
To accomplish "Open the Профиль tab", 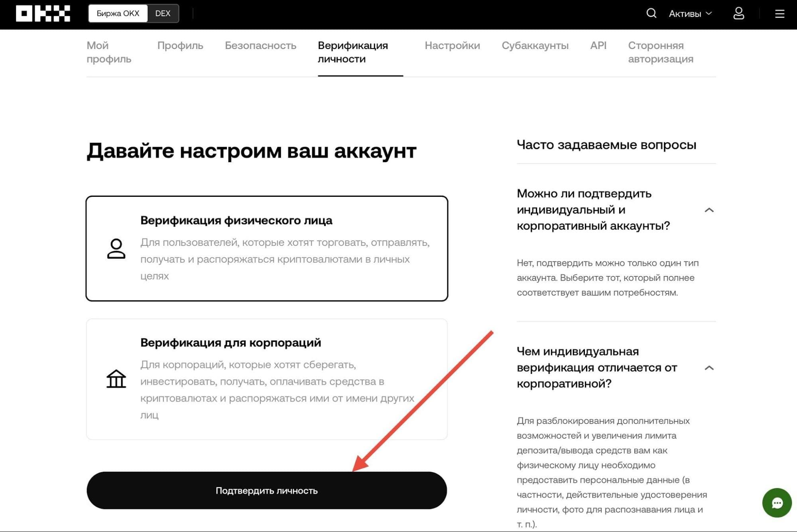I will [180, 45].
